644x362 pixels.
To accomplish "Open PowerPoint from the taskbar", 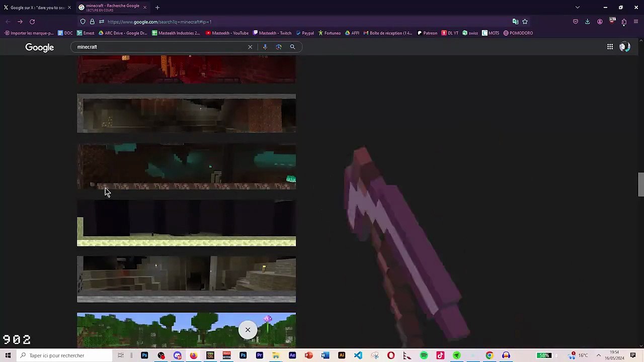I will click(x=309, y=355).
